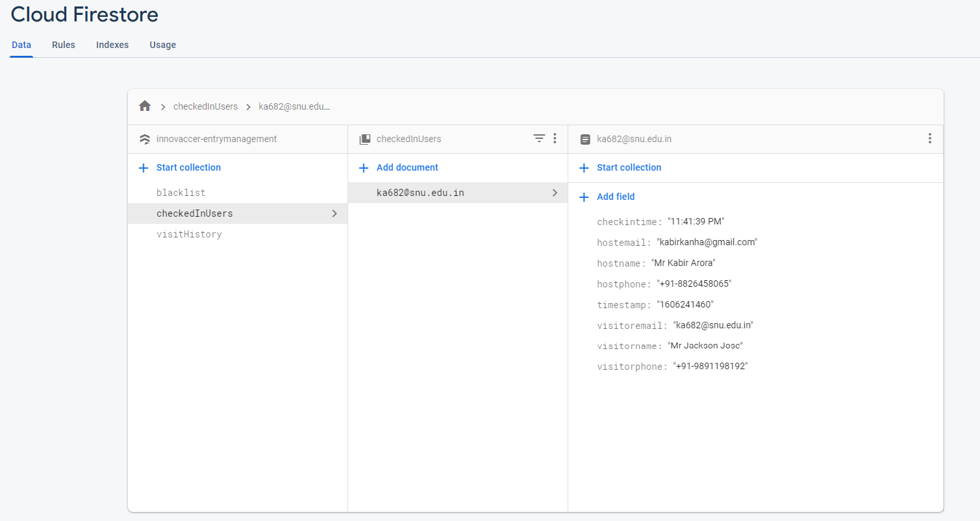
Task: Click Add document in checkedInUsers
Action: pos(407,167)
